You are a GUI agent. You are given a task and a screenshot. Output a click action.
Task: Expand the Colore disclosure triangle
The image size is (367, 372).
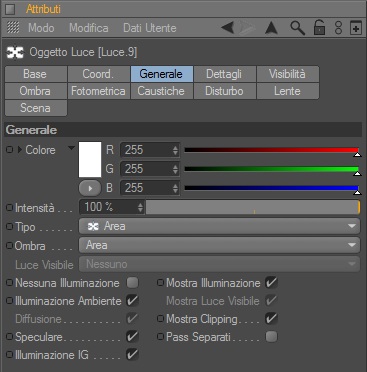point(20,150)
